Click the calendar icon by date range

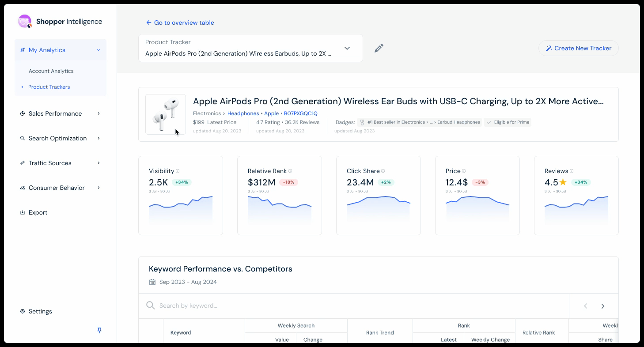click(152, 282)
